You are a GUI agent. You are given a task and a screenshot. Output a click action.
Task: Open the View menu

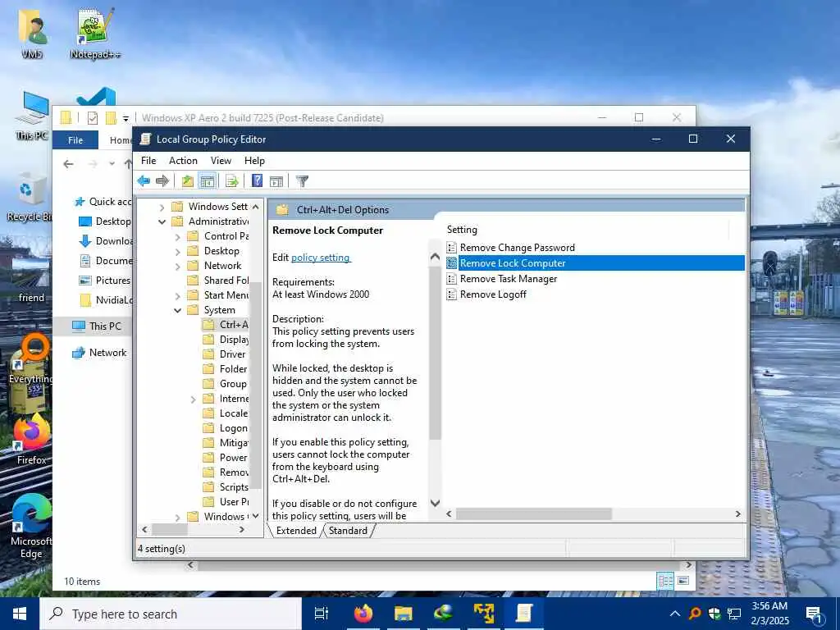[221, 161]
